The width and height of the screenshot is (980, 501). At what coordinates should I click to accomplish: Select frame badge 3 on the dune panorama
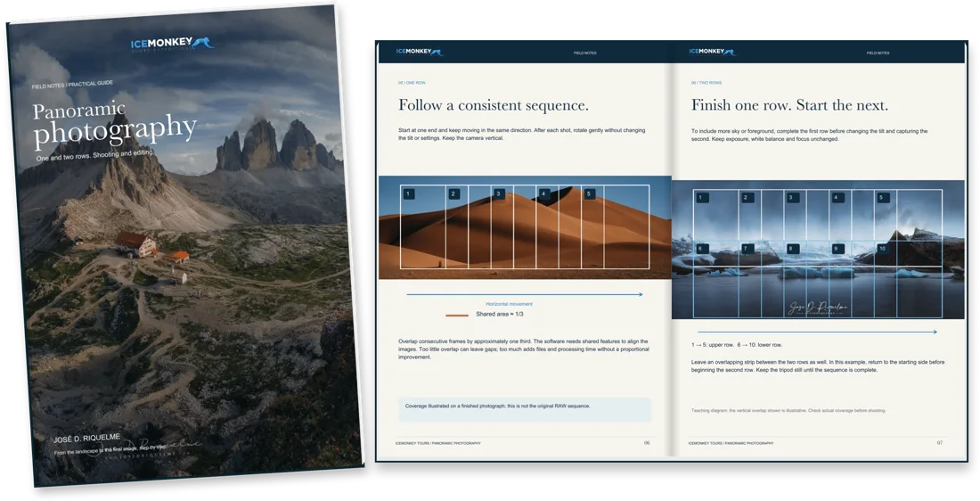point(498,194)
